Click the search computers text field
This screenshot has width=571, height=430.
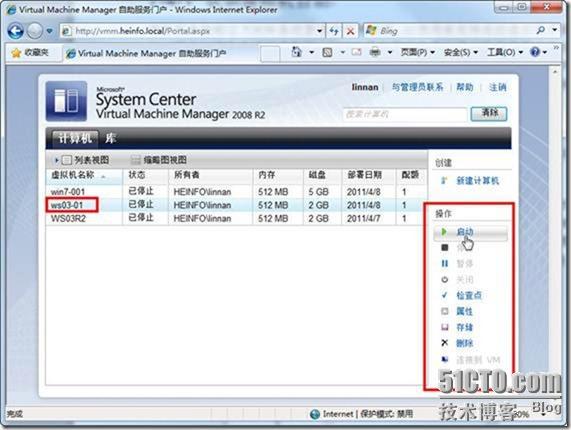coord(405,114)
